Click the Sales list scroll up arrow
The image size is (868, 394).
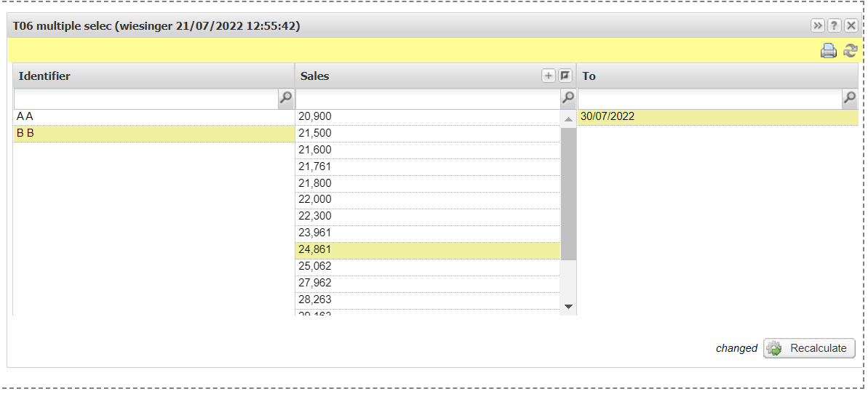tap(568, 118)
